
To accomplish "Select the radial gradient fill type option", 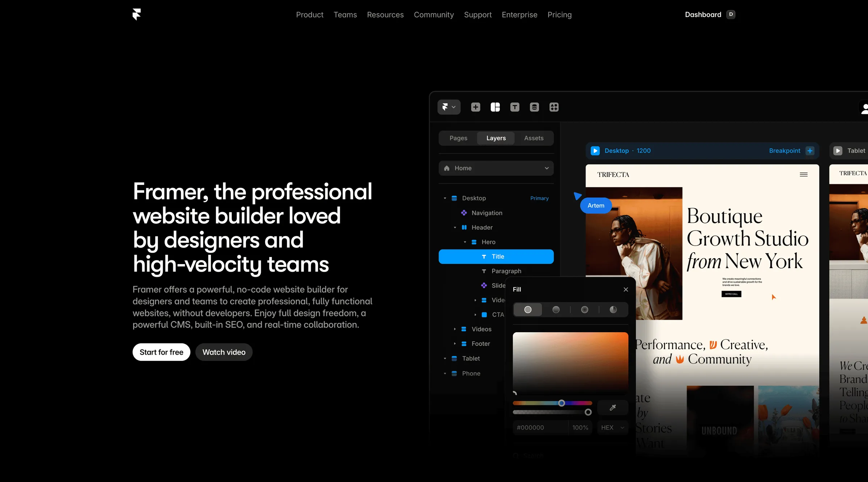I will [x=584, y=310].
